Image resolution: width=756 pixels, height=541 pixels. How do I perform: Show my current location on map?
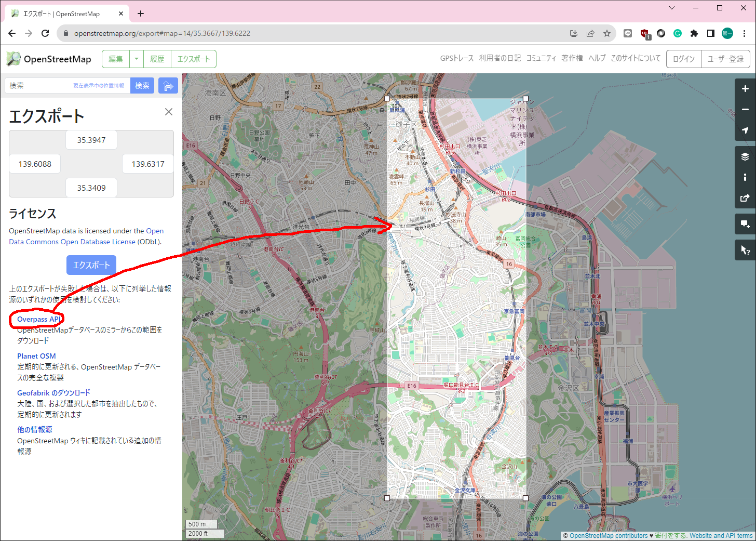tap(745, 130)
